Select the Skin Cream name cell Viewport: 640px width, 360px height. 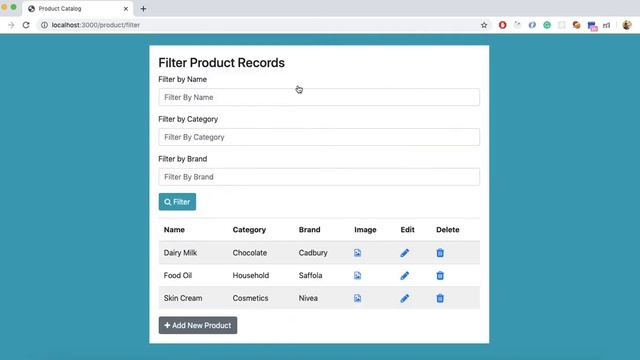pos(183,298)
